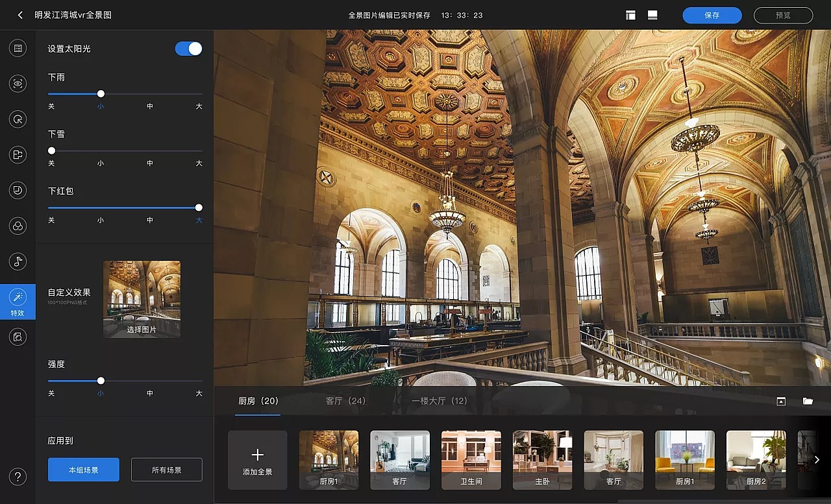Switch to the 客厅 (24) tab
The width and height of the screenshot is (831, 504).
point(345,401)
